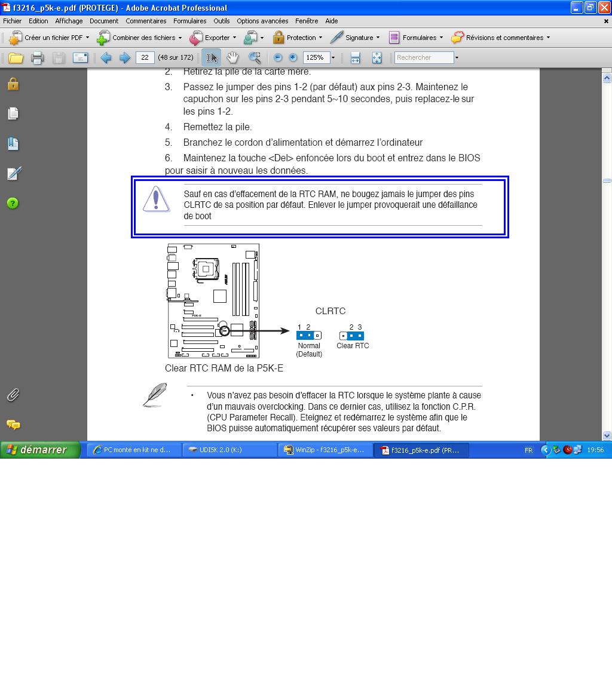Click the Rechercher search field
Screen dimensions: 612x700
424,58
